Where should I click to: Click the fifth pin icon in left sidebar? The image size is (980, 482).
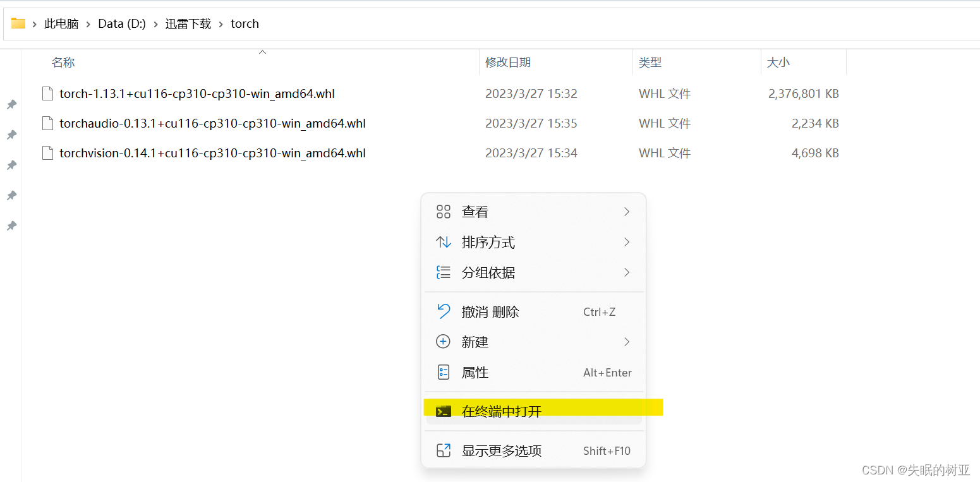tap(11, 226)
